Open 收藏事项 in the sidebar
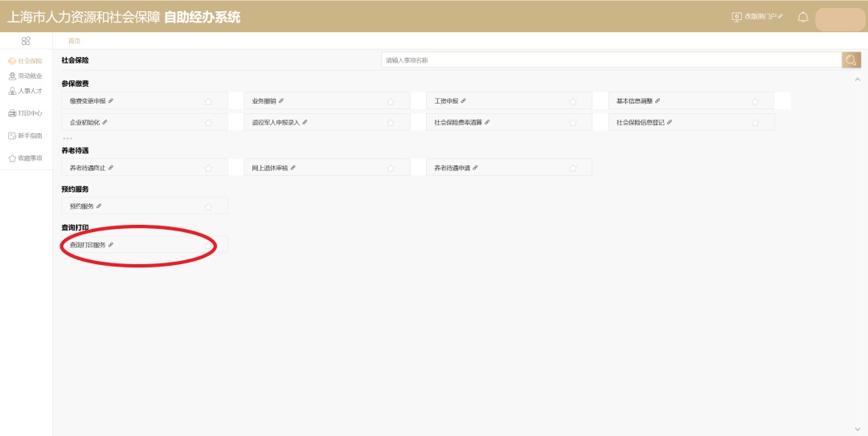 click(x=26, y=158)
